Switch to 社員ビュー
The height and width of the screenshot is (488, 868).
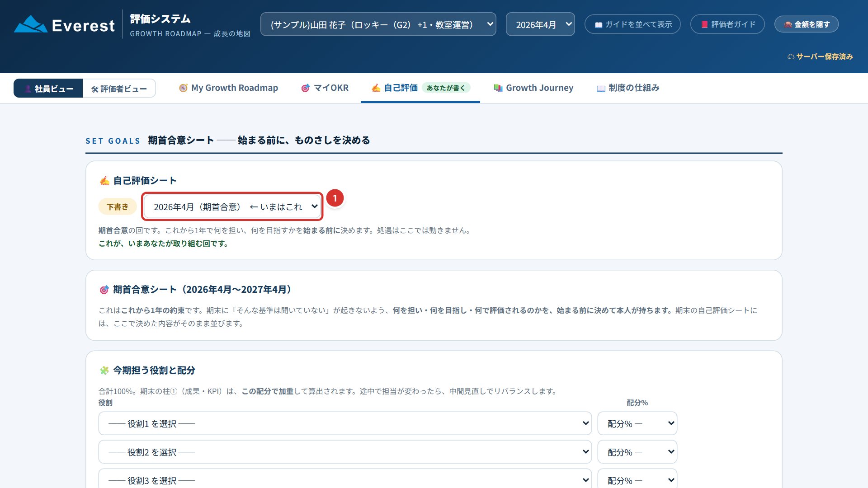tap(48, 89)
